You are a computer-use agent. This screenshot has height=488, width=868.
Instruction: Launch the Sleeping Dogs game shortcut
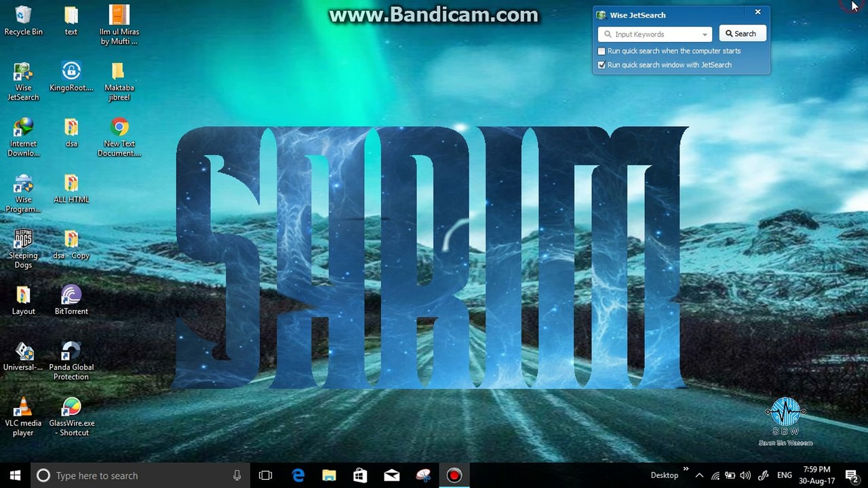[x=23, y=249]
